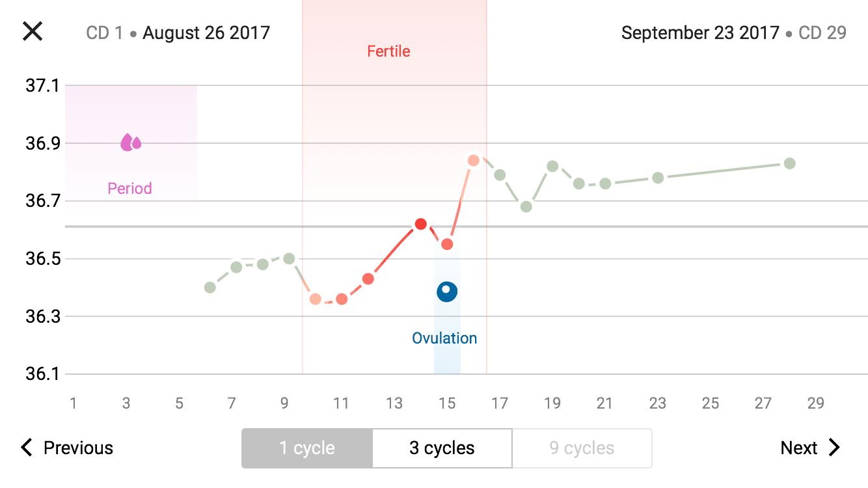This screenshot has height=488, width=868.
Task: Select the 9 cycles view
Action: pos(582,448)
